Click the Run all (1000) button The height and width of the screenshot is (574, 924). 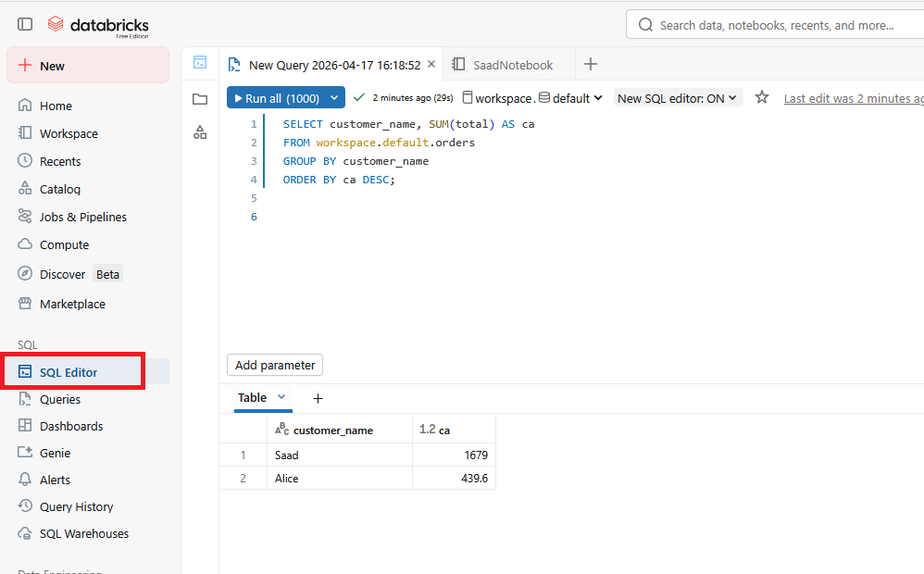click(276, 98)
